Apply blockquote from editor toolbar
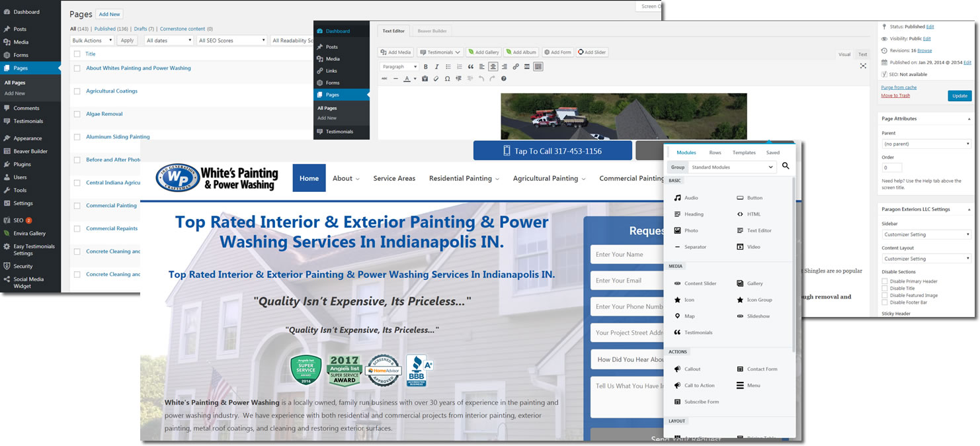Screen dimensions: 980x446 pyautogui.click(x=471, y=67)
